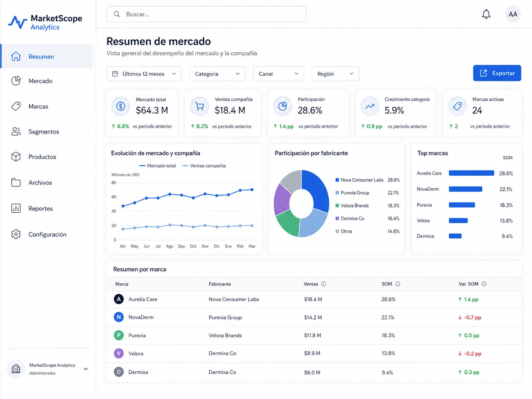Screen dimensions: 532x399
Task: Sort by the Marca column header
Action: click(x=122, y=284)
